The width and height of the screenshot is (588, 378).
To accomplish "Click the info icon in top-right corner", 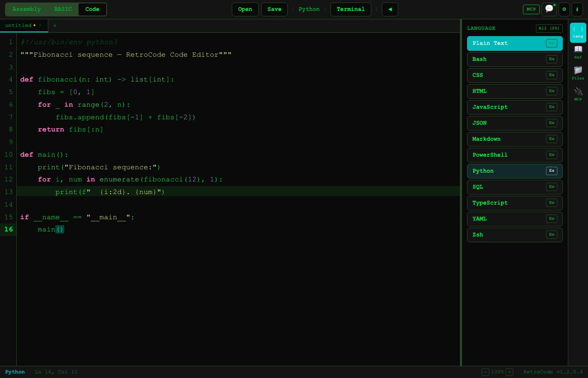I will (577, 9).
